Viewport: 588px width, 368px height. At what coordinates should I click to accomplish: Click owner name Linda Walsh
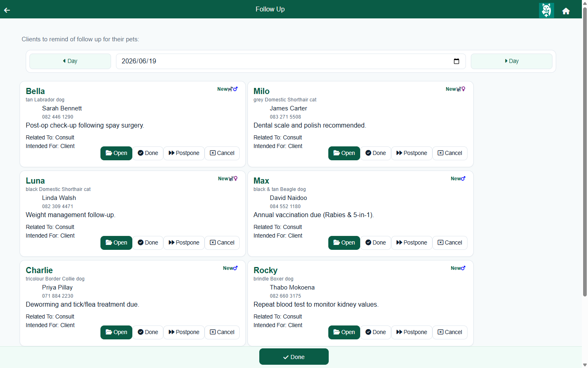[x=59, y=198]
